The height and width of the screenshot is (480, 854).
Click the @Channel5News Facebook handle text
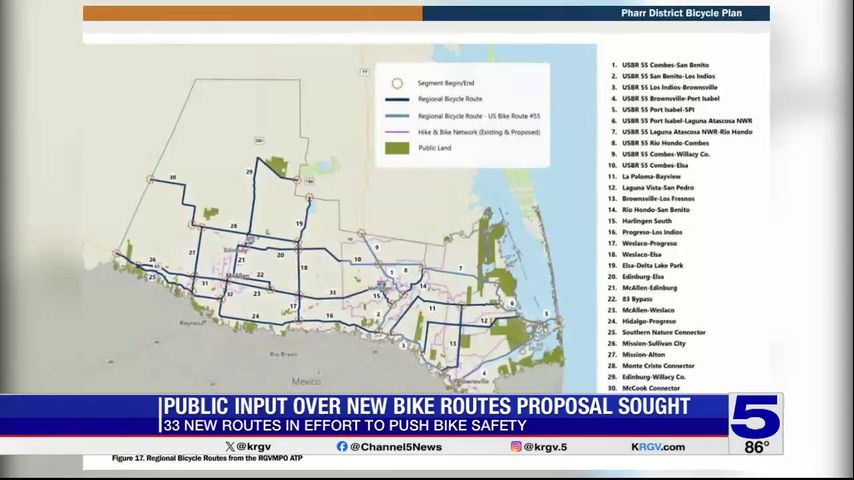pos(393,447)
